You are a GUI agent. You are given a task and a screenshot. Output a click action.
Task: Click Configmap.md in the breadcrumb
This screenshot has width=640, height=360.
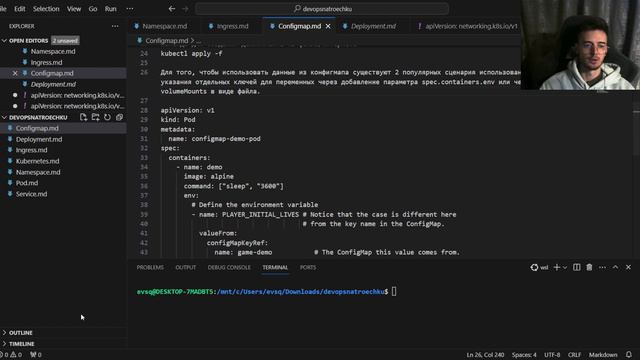click(x=167, y=40)
